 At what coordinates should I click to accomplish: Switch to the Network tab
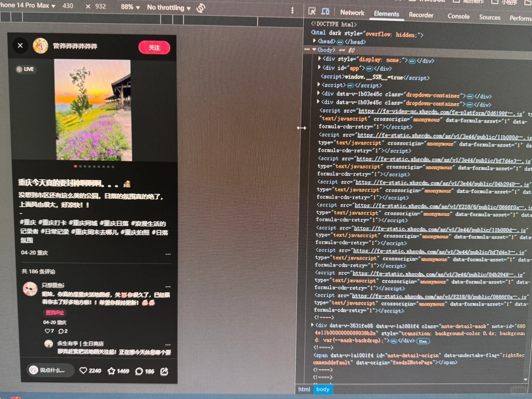click(x=352, y=13)
